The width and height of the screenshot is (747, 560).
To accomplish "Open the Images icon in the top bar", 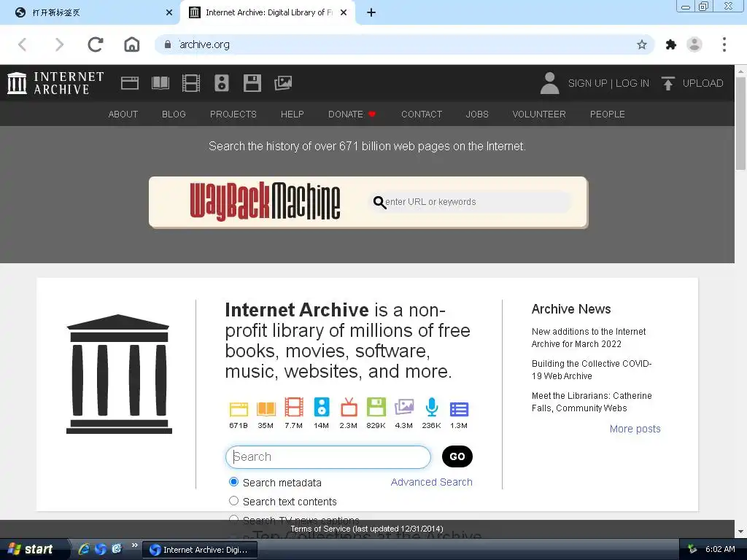I will point(283,83).
